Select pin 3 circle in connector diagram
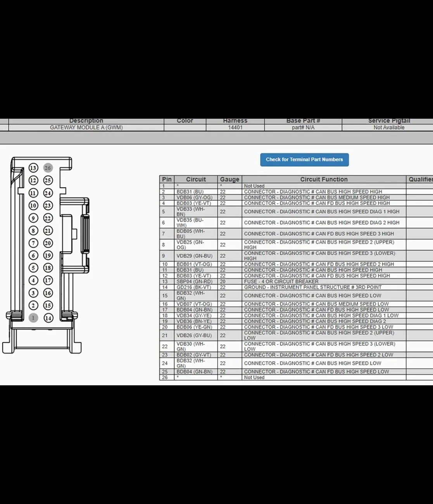 pos(33,293)
